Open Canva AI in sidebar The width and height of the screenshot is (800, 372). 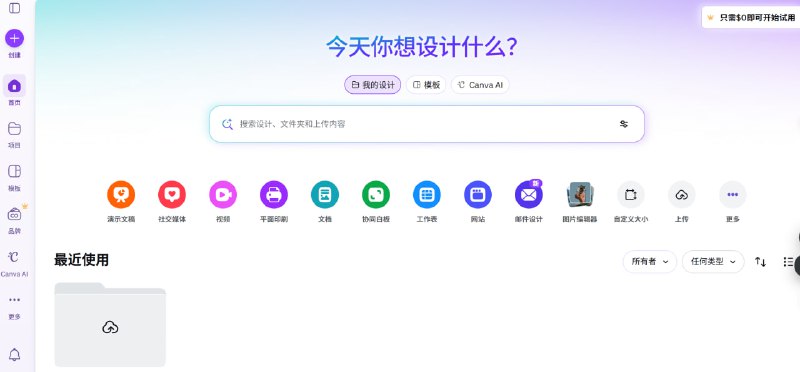point(14,257)
